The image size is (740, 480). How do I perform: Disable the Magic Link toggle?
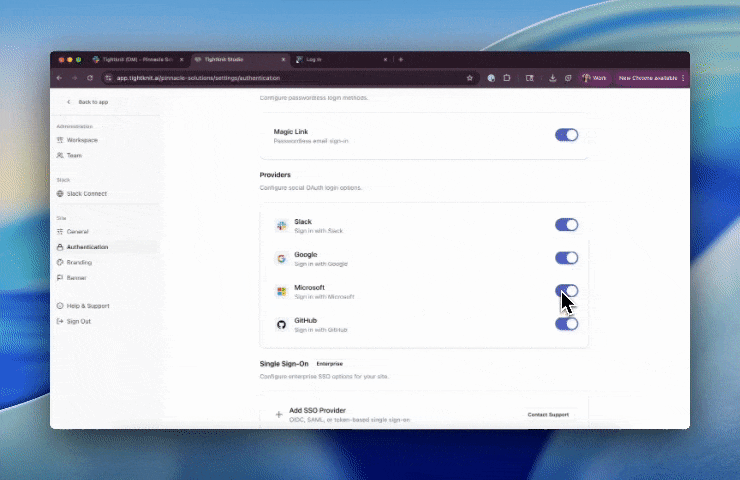point(566,135)
